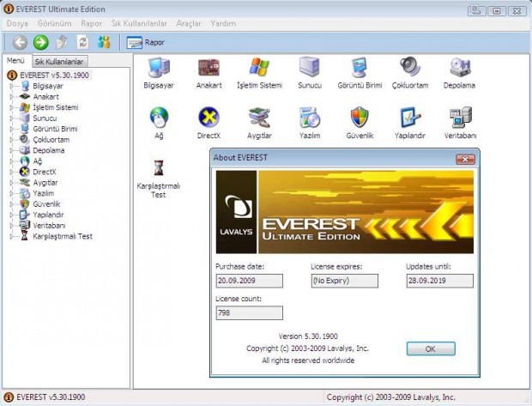Click the License expires field
This screenshot has width=532, height=406.
(344, 281)
